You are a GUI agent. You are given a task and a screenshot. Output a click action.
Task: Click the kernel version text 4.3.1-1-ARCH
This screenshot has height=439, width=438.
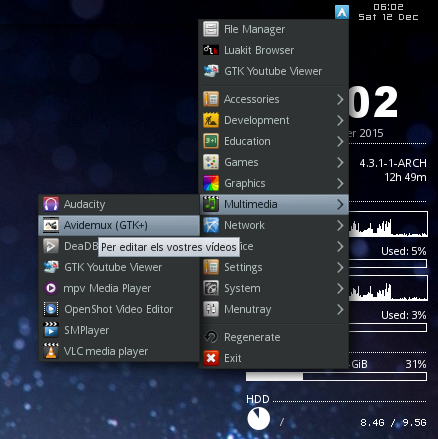[x=393, y=163]
